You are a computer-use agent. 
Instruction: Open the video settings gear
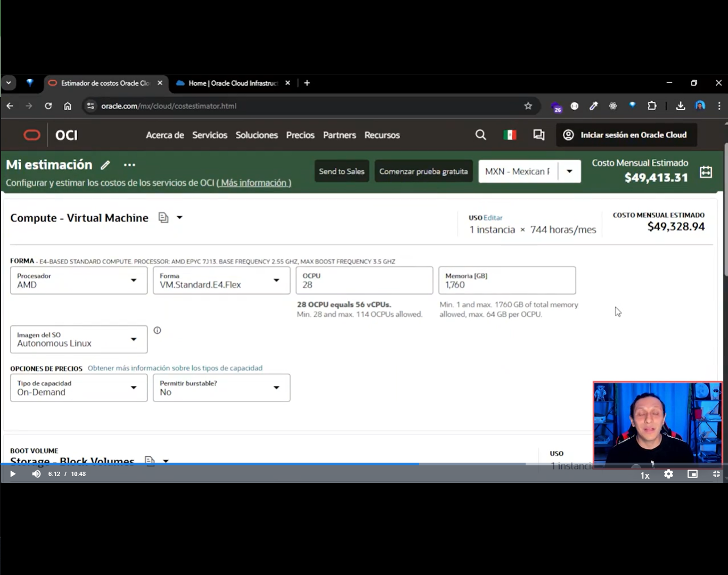[668, 474]
